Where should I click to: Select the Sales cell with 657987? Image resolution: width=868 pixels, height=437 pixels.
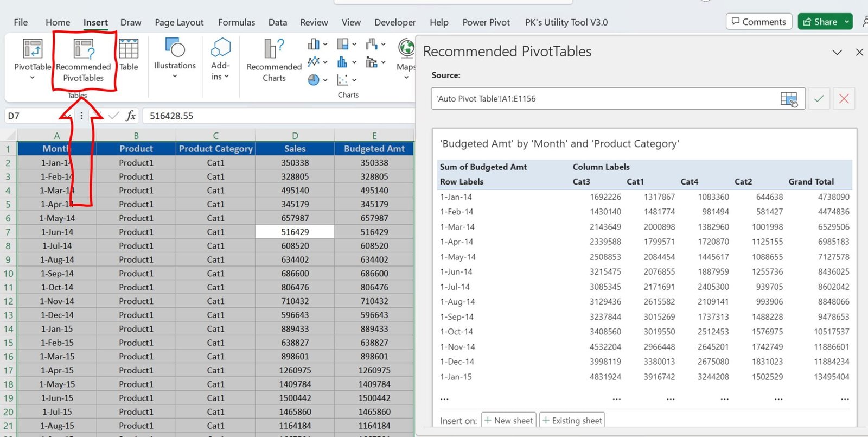pyautogui.click(x=295, y=218)
